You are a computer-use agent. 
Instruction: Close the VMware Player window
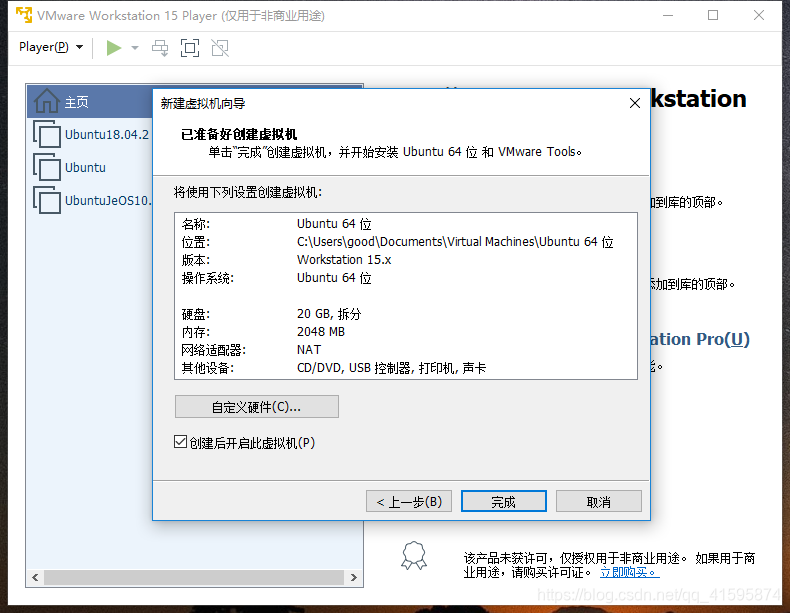pos(759,16)
